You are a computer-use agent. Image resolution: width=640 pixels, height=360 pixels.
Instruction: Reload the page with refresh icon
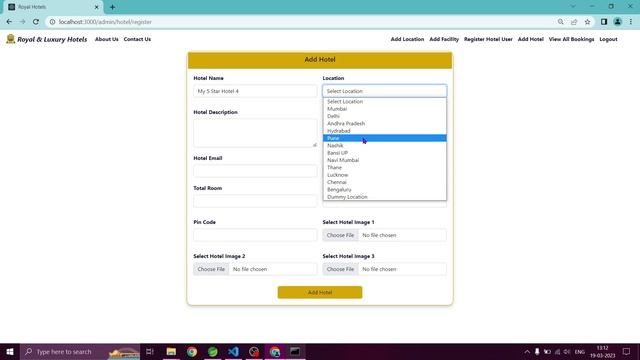36,22
